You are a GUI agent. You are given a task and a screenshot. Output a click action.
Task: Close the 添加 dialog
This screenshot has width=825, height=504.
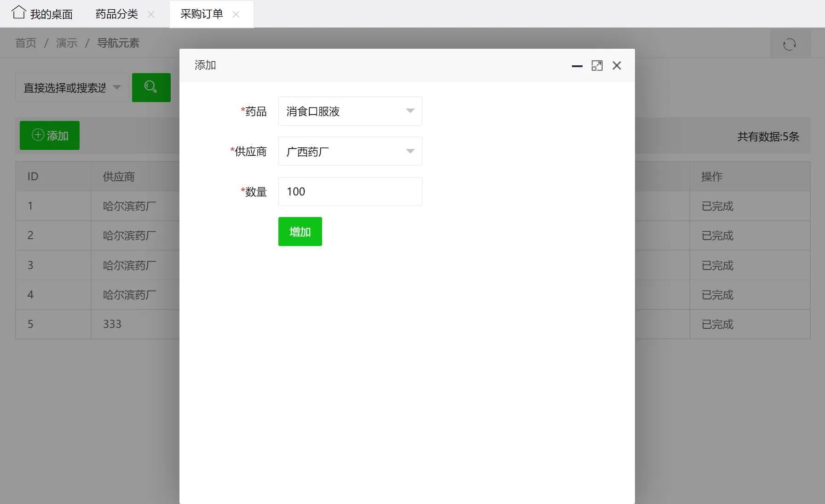tap(617, 66)
